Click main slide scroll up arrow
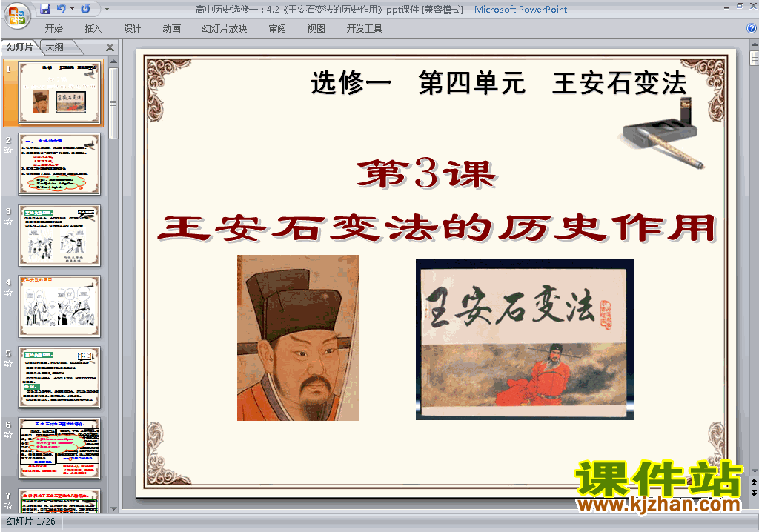The height and width of the screenshot is (532, 759). coord(754,44)
